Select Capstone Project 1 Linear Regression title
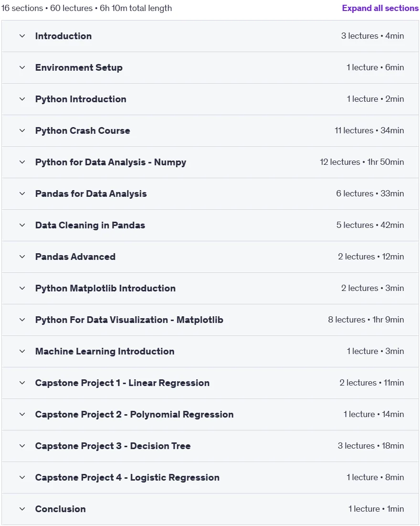The image size is (420, 526). click(122, 383)
